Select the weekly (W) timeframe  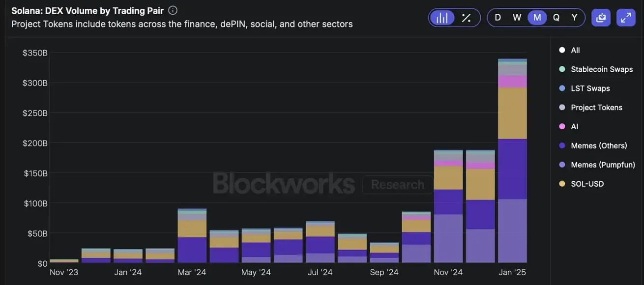[x=517, y=18]
